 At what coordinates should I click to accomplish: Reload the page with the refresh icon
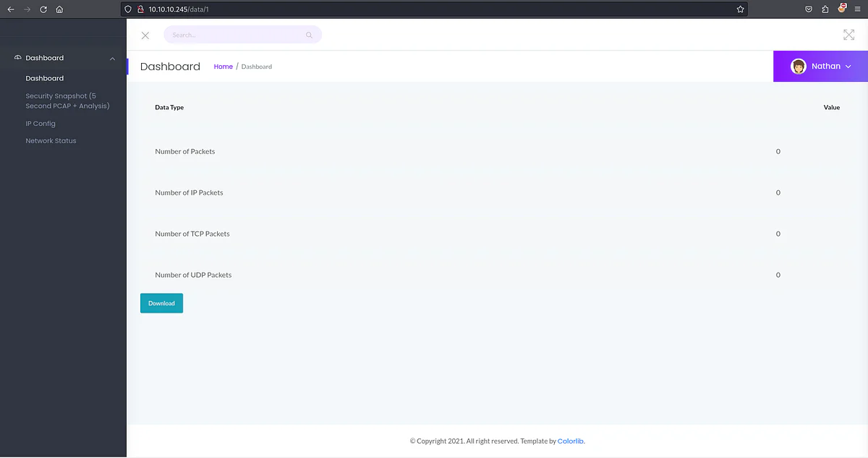click(43, 9)
